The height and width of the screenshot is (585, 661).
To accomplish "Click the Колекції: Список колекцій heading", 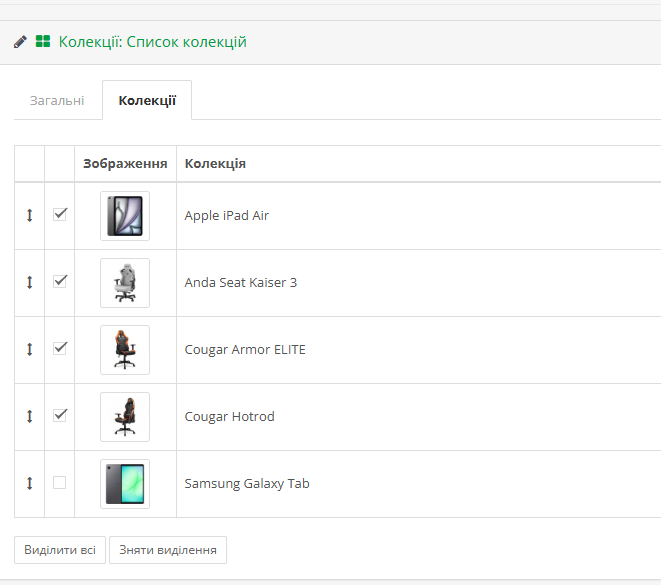I will coord(153,42).
